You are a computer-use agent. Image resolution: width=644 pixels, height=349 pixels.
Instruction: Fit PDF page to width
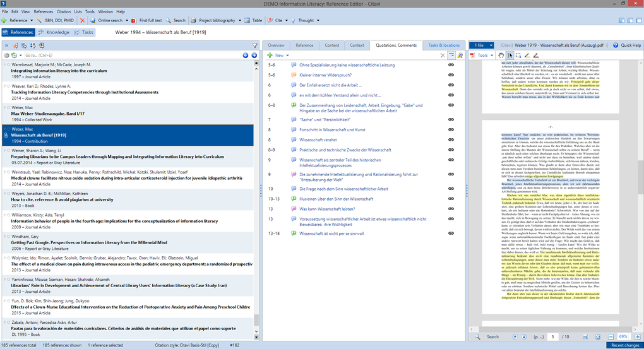585,336
